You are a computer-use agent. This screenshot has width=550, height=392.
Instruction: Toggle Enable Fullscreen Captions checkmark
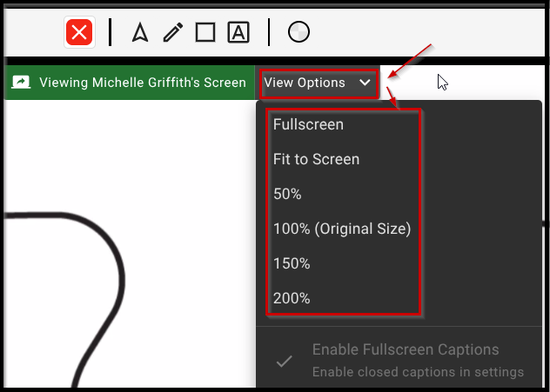[x=284, y=362]
